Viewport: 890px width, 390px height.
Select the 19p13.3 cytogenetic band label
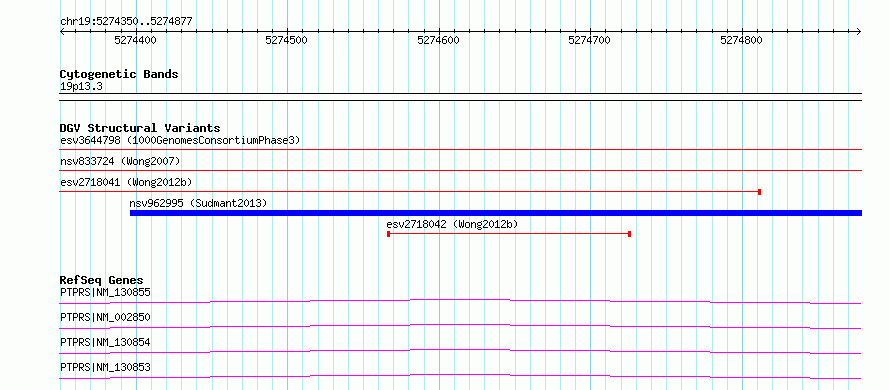coord(81,87)
